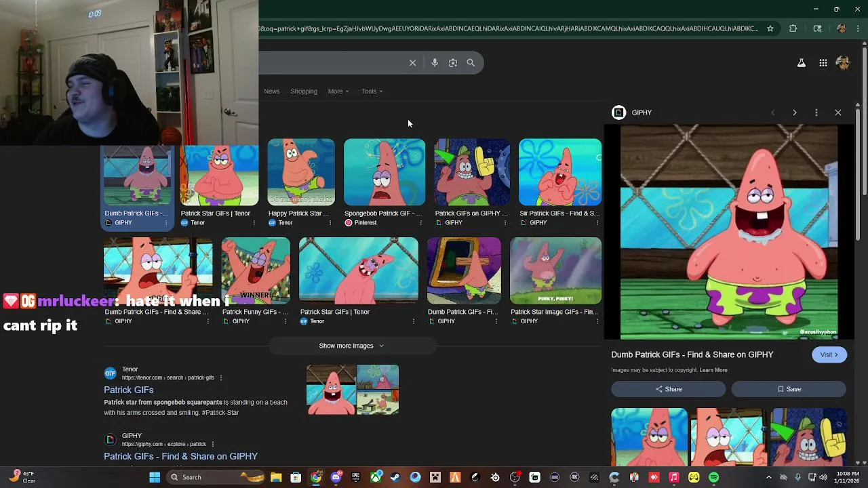Click the Share button in preview panel
This screenshot has width=868, height=488.
(669, 389)
